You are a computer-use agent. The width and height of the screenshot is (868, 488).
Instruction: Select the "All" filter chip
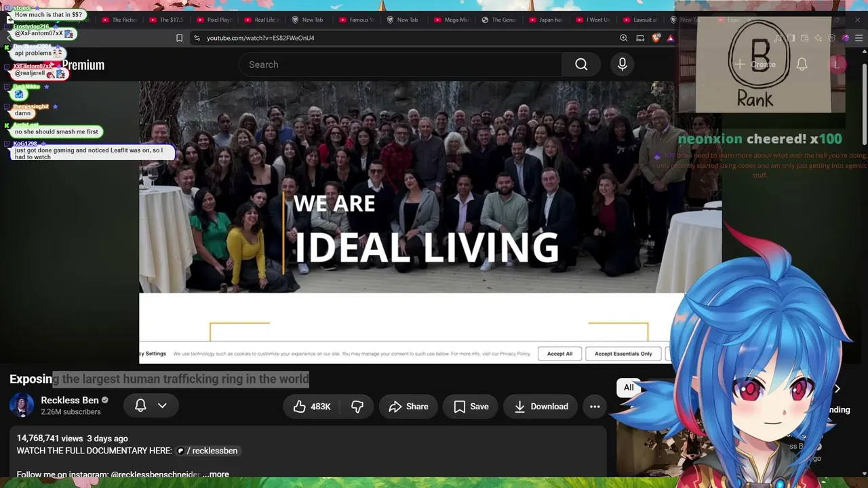tap(629, 388)
